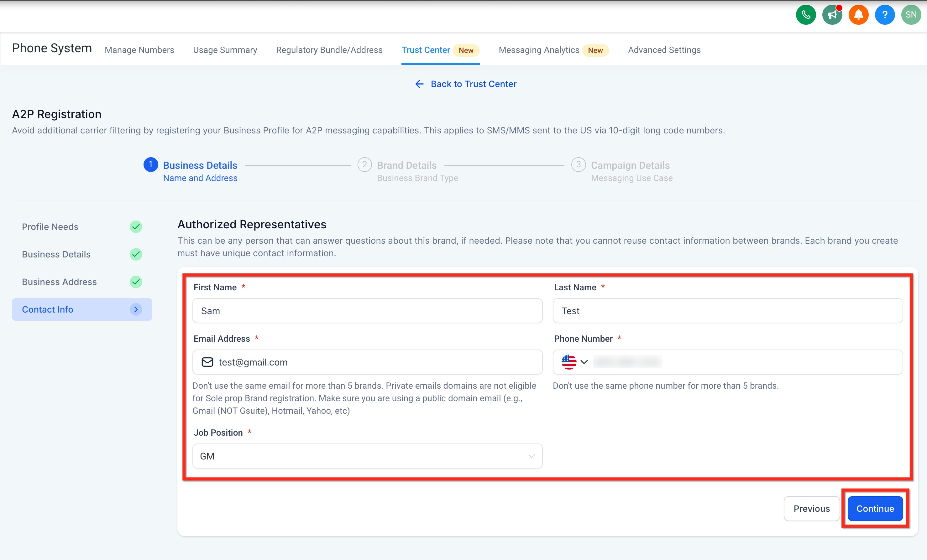This screenshot has width=927, height=560.
Task: Open the US flag country code dropdown
Action: [574, 362]
